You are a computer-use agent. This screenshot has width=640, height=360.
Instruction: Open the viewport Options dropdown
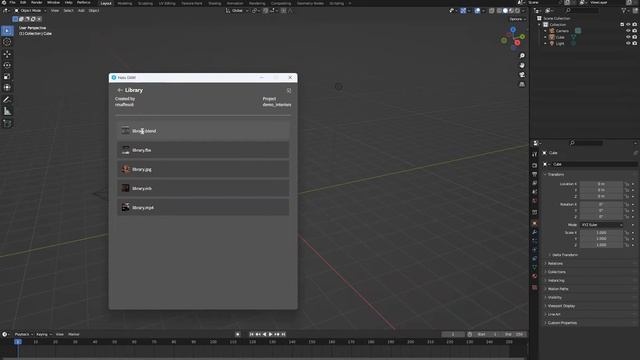[x=517, y=19]
